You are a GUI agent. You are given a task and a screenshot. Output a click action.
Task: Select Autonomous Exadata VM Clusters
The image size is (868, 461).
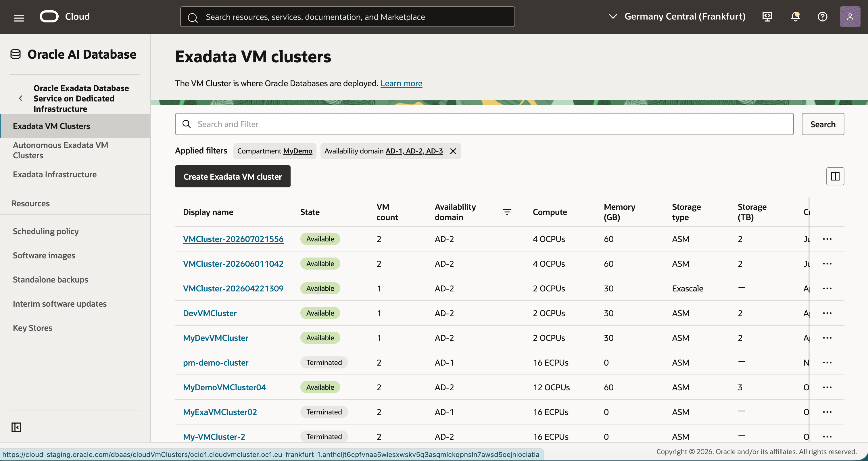point(60,150)
